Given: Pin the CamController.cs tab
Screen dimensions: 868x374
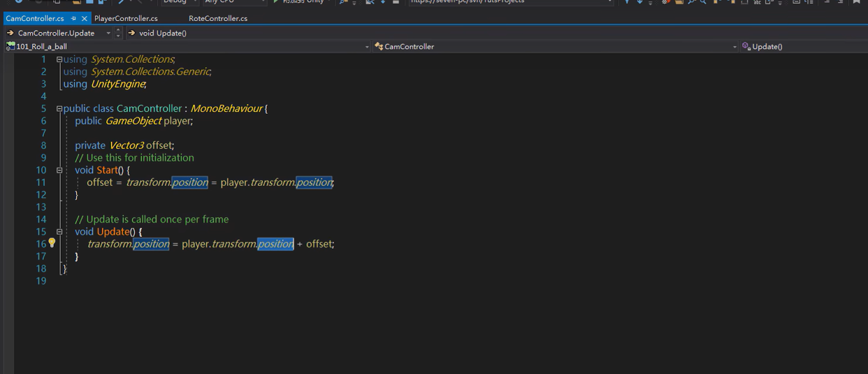Looking at the screenshot, I should point(74,18).
